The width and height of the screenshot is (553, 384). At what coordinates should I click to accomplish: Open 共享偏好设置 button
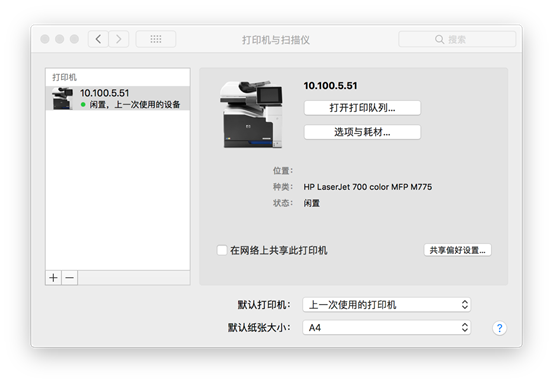pos(457,250)
